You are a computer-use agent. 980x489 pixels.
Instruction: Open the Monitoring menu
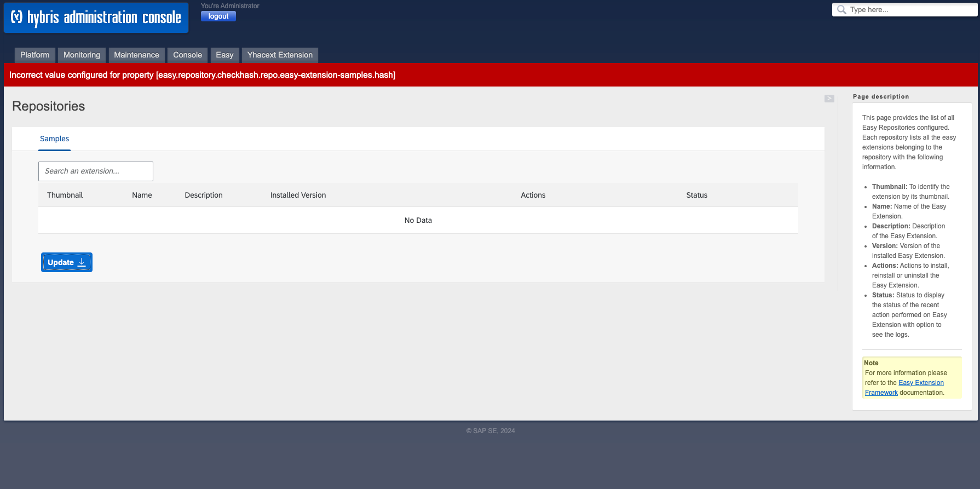pos(82,55)
